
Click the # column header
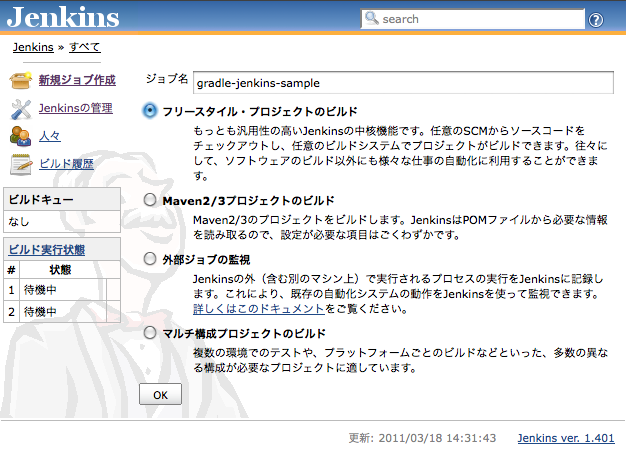[x=12, y=270]
